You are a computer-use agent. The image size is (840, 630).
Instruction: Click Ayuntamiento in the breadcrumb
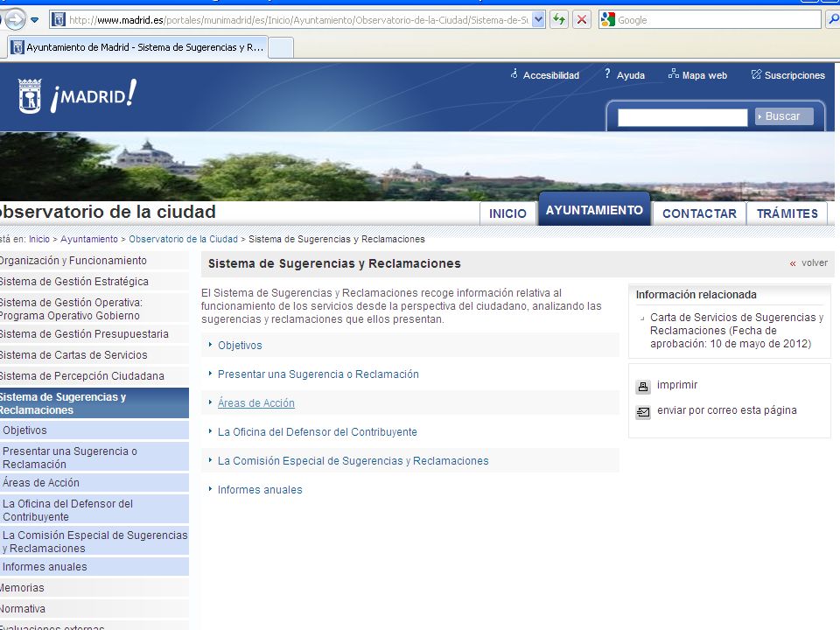tap(89, 239)
